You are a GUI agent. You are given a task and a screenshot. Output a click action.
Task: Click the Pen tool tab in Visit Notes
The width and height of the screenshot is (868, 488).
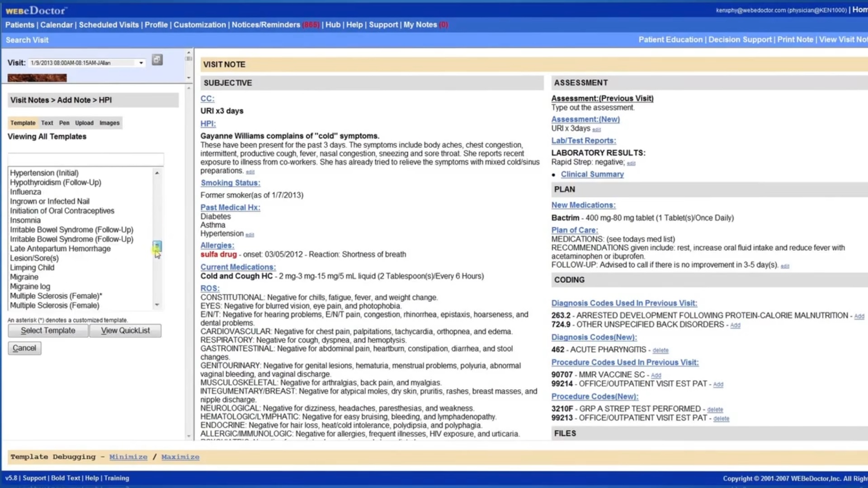[x=64, y=122]
